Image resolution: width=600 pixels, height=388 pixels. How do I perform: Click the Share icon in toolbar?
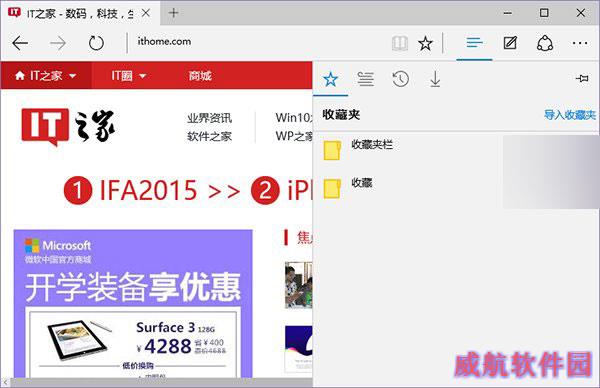click(545, 43)
